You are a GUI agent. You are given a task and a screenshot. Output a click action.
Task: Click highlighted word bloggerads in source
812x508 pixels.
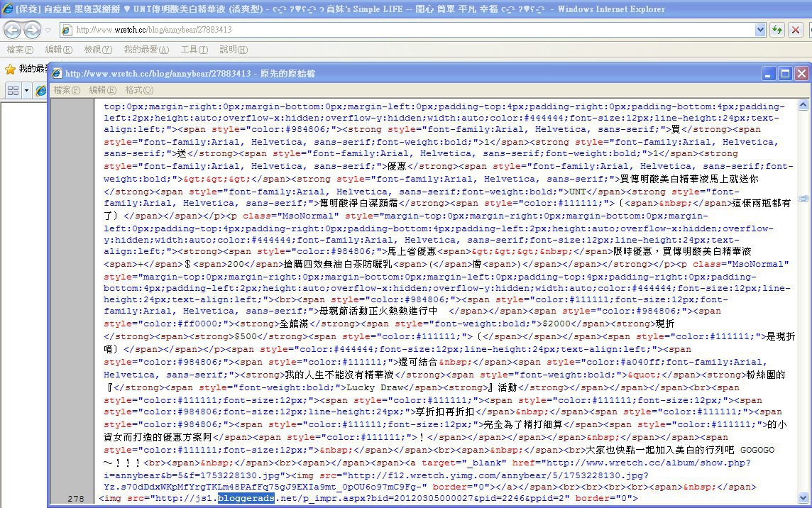(x=246, y=498)
